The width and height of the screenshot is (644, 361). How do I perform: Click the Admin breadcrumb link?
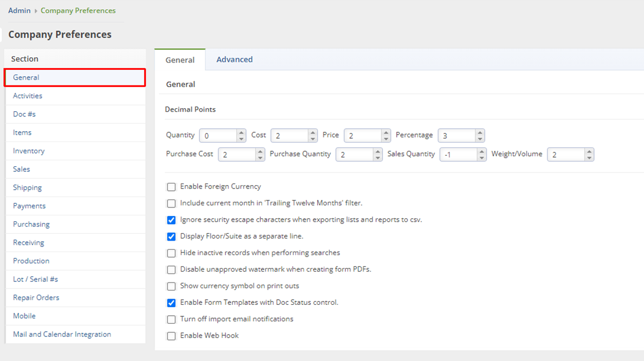click(19, 10)
